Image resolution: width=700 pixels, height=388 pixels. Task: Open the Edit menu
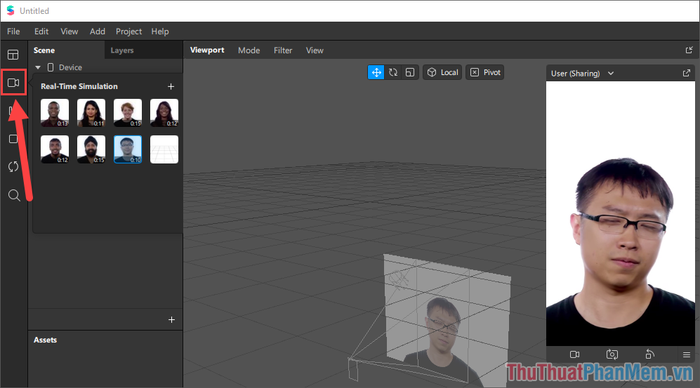tap(41, 32)
